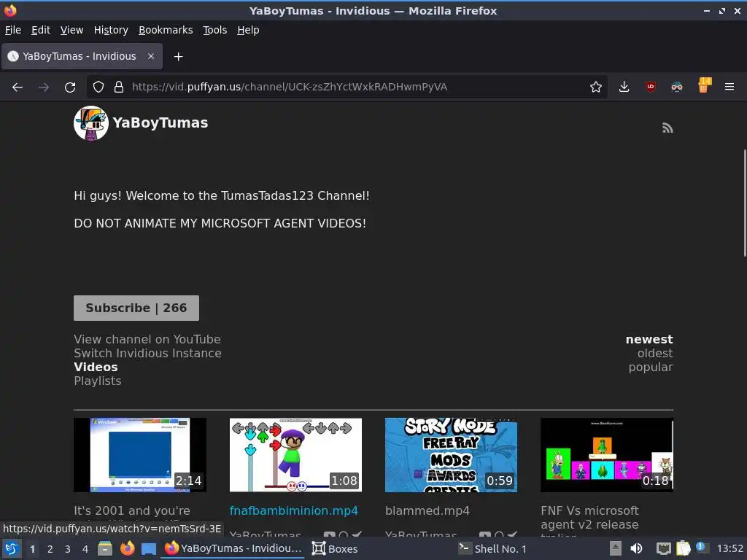Open the LXQt application menu

(12, 549)
